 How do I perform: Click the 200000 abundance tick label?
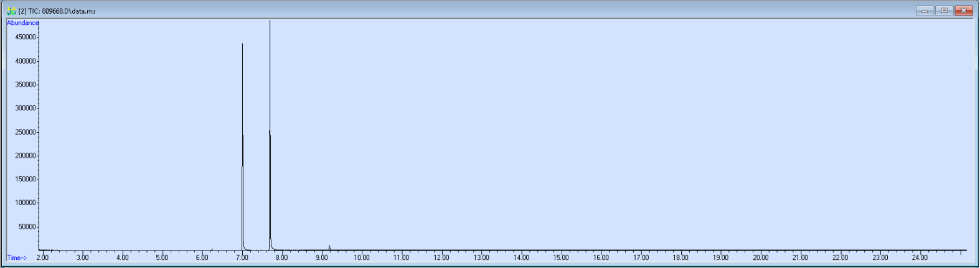click(x=26, y=156)
